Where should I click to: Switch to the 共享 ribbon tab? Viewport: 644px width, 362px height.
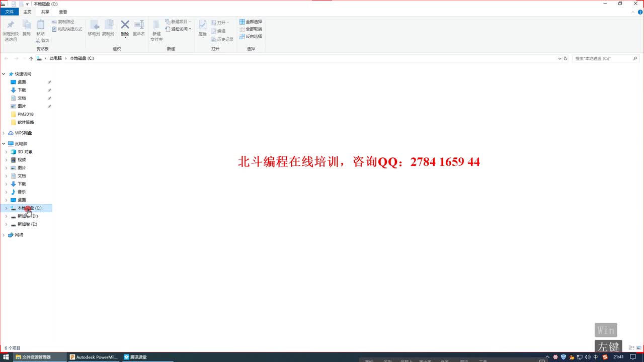pyautogui.click(x=45, y=12)
